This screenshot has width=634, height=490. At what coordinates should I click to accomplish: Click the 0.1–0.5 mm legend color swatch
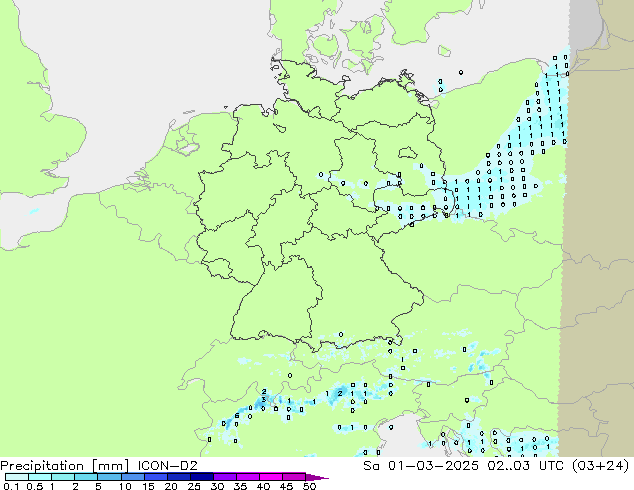point(17,477)
